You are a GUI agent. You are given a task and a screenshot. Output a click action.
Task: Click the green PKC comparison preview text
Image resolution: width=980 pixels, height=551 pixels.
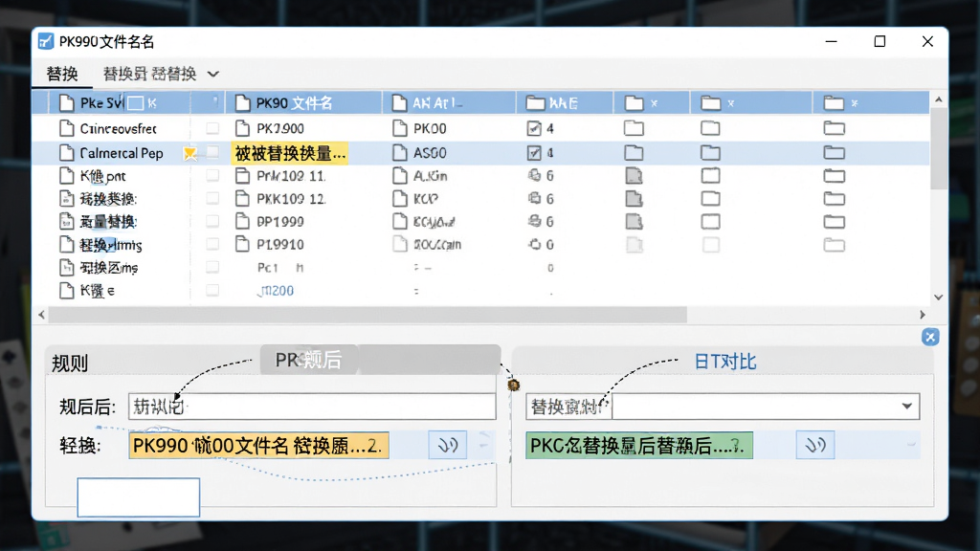coord(638,446)
